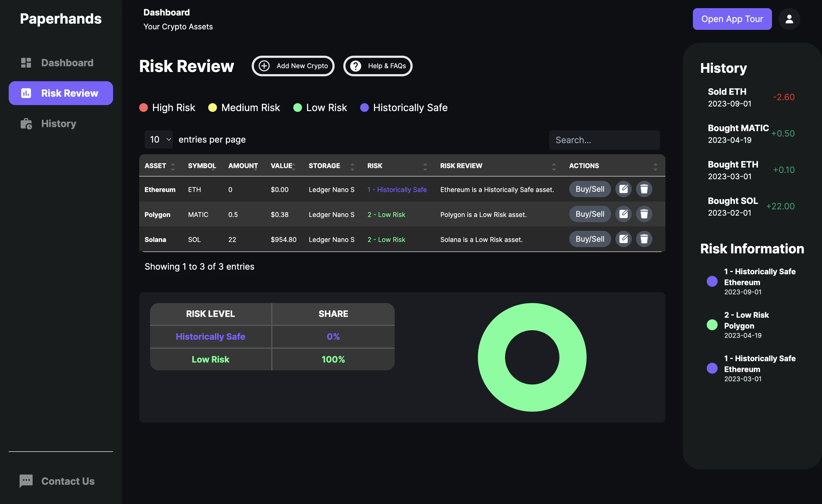Click edit icon in Solana row
The image size is (822, 504).
[623, 239]
